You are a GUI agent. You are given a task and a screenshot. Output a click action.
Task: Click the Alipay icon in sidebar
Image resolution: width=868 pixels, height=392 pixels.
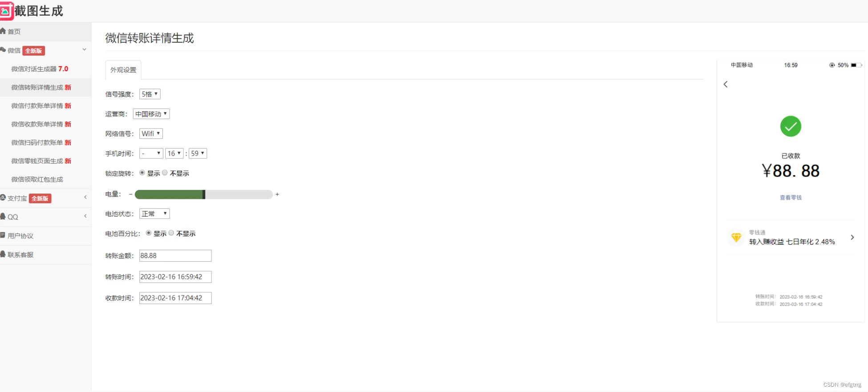point(3,198)
